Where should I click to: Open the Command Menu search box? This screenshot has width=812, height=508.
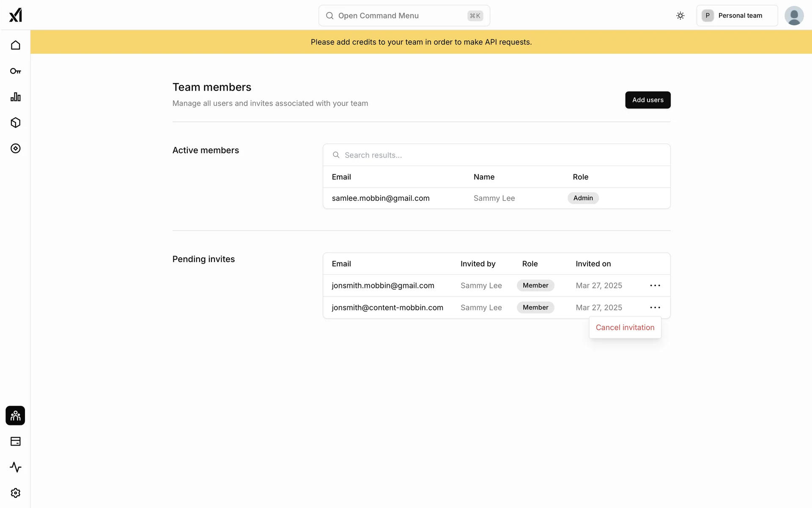click(404, 16)
